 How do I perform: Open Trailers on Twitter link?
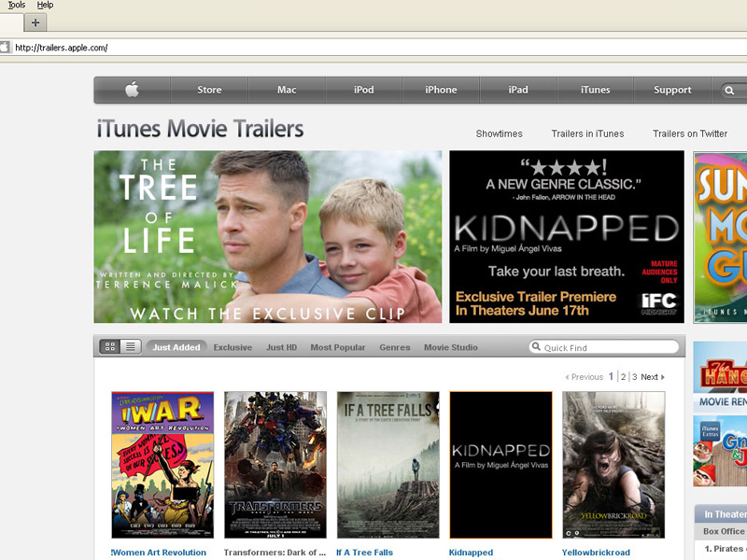690,133
